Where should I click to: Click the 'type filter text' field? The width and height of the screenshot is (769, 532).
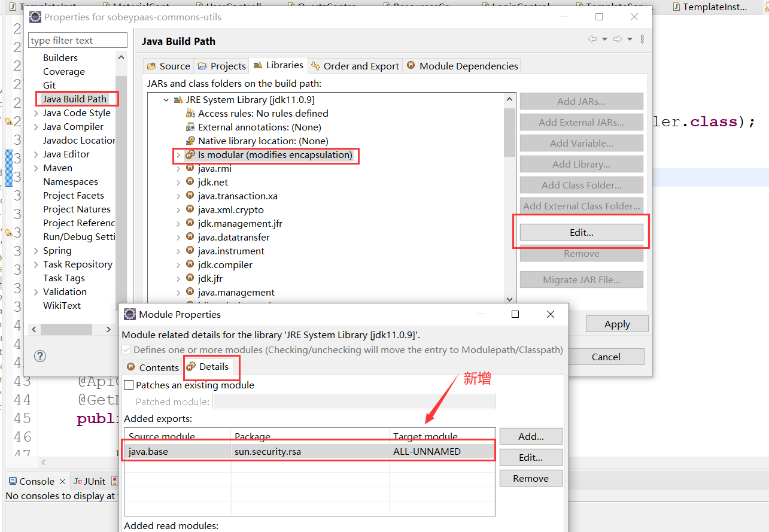point(77,39)
